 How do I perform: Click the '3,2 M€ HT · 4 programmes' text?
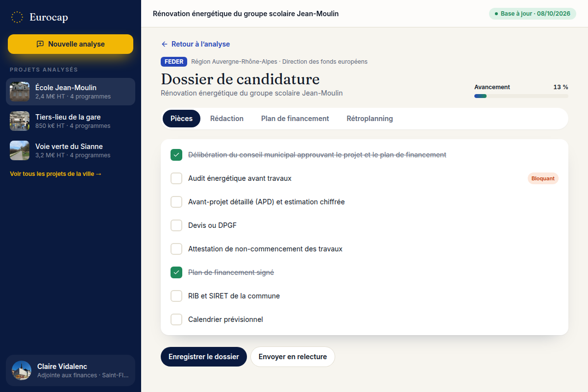coord(73,155)
